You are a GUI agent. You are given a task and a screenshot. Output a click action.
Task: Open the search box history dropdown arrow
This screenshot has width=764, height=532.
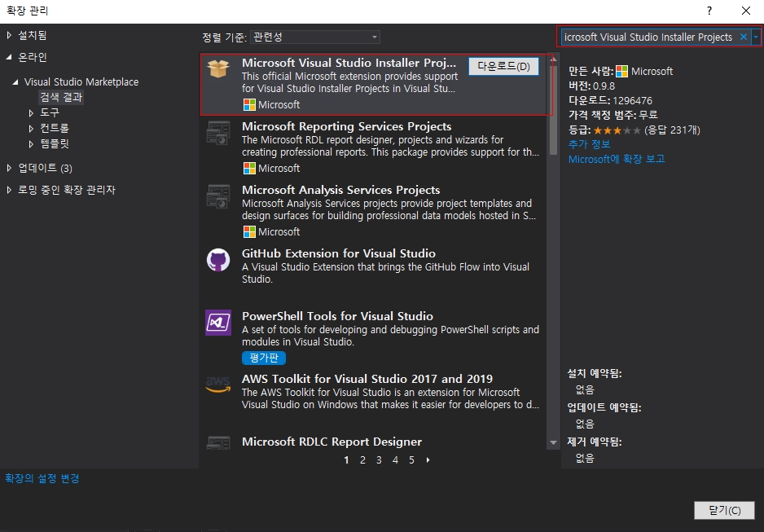[x=756, y=37]
